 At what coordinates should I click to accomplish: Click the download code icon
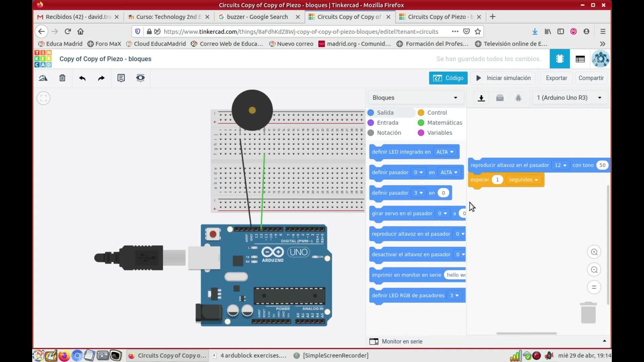pos(481,98)
